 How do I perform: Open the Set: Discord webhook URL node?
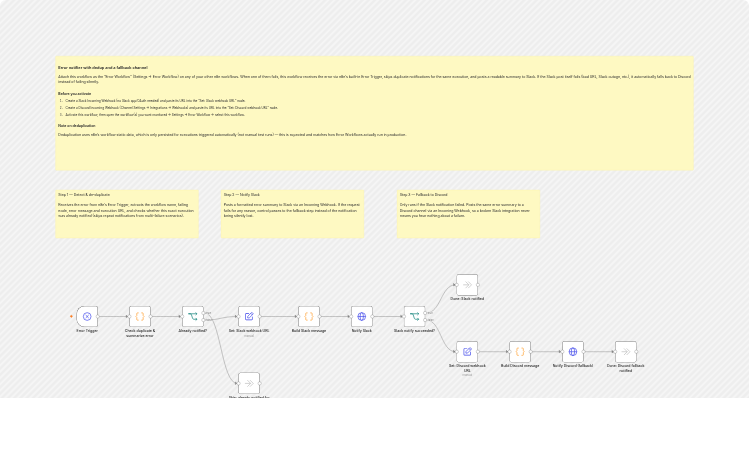(467, 352)
